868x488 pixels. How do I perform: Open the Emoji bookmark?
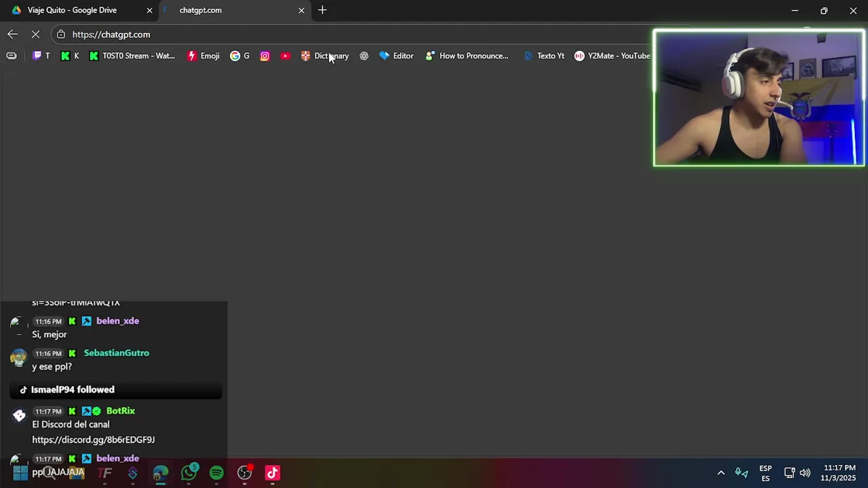click(x=203, y=56)
